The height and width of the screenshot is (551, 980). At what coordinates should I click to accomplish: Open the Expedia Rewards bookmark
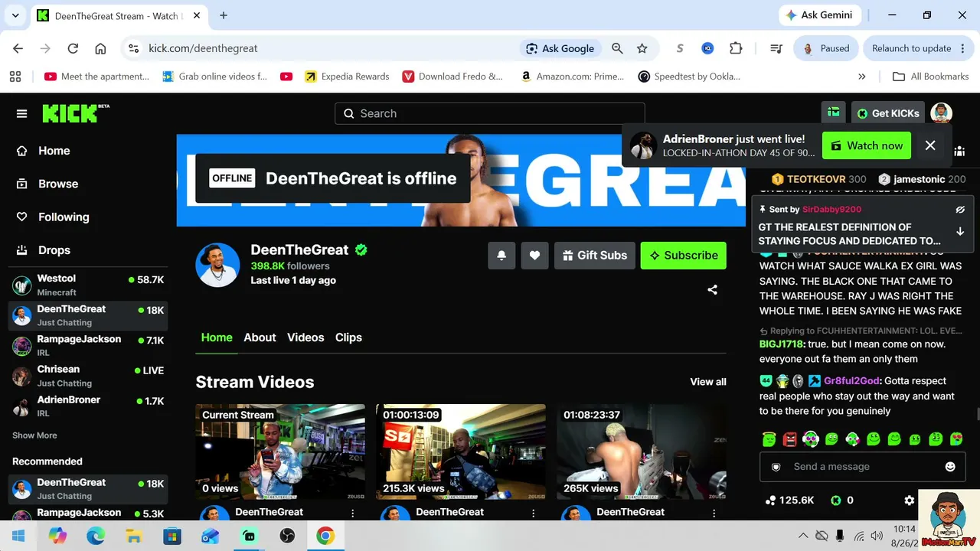(x=347, y=77)
